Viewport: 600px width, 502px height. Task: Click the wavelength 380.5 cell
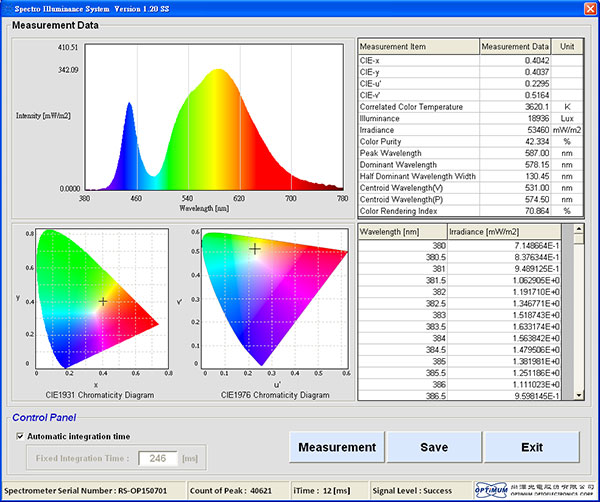(403, 257)
